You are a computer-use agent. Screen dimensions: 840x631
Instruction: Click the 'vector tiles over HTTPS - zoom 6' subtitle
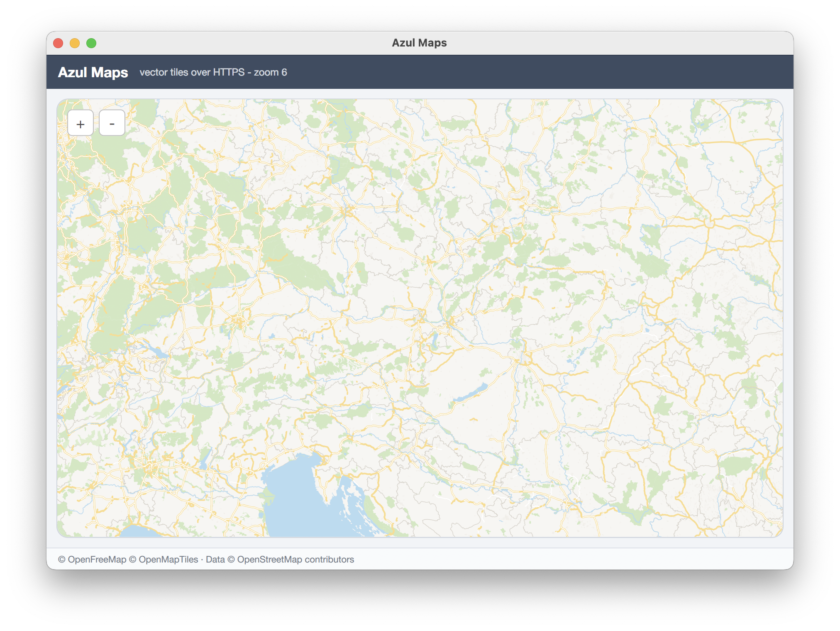pos(213,72)
